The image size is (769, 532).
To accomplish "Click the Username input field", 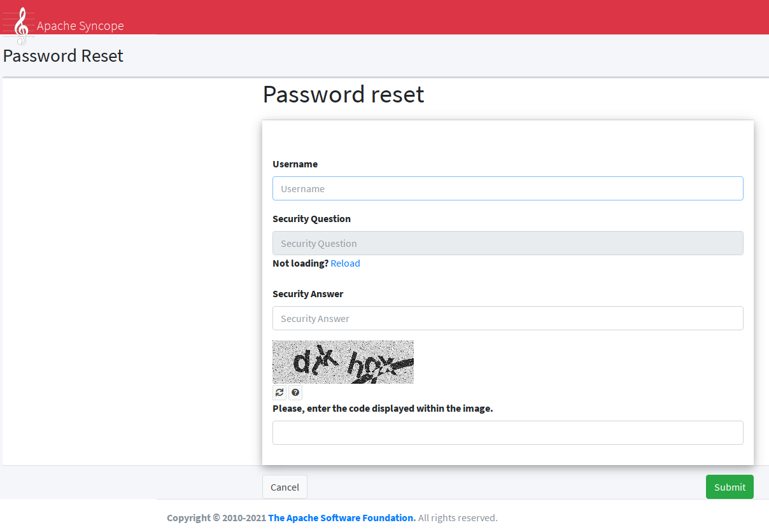I will click(x=507, y=188).
